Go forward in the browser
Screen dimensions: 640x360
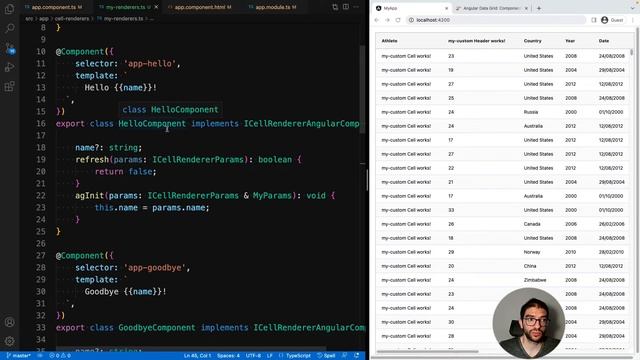387,20
